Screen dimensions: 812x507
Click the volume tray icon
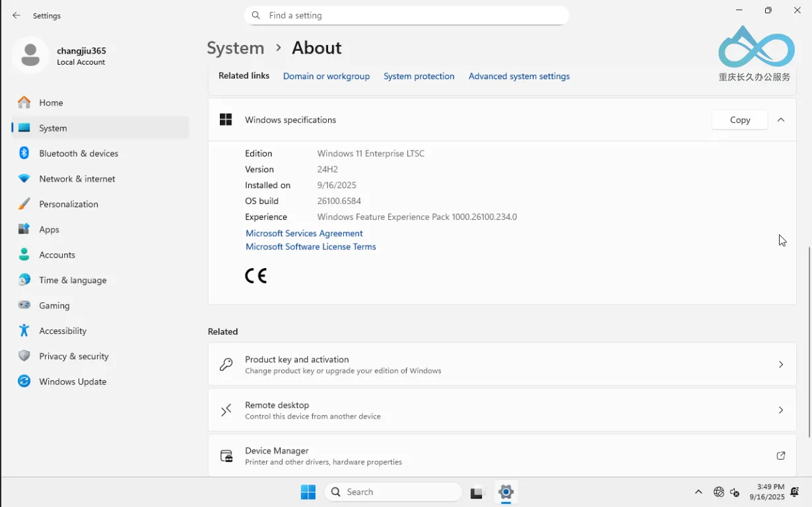pos(735,492)
